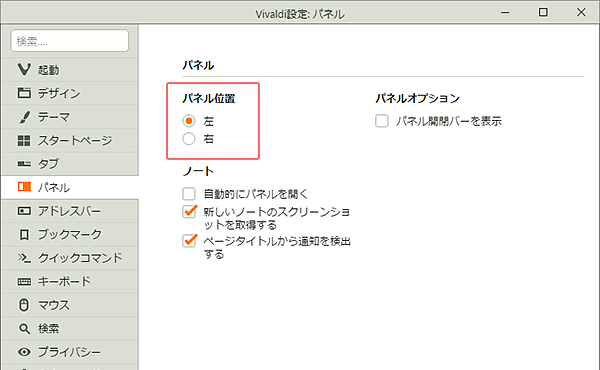Viewport: 600px width, 370px height.
Task: Select 右 panel position radio button
Action: 189,139
